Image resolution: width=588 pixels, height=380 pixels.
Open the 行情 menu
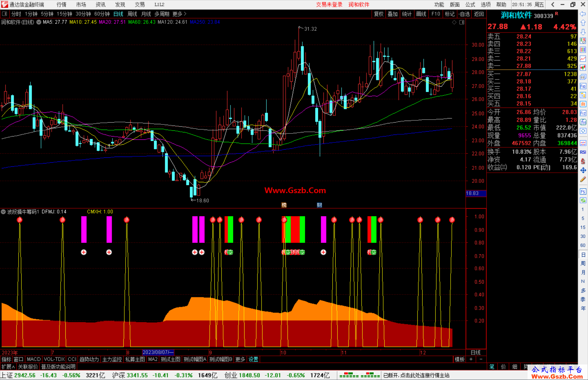point(62,4)
